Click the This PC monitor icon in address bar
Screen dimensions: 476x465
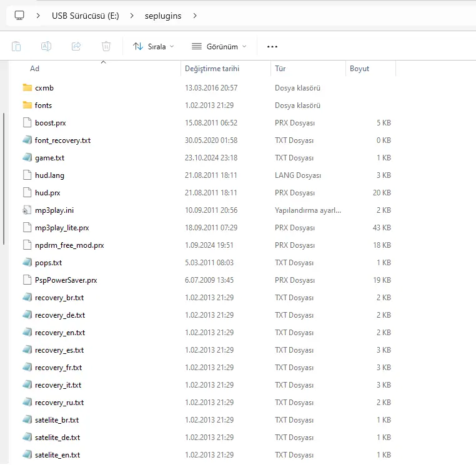tap(19, 16)
